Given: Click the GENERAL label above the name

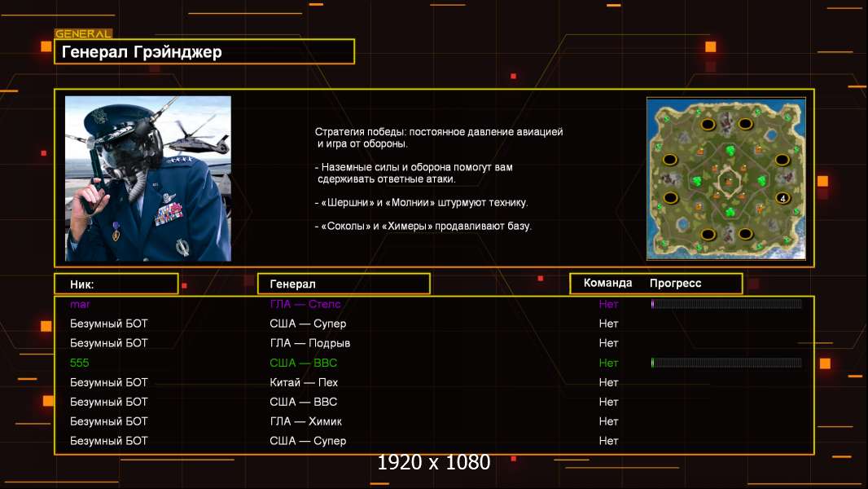Looking at the screenshot, I should point(83,34).
